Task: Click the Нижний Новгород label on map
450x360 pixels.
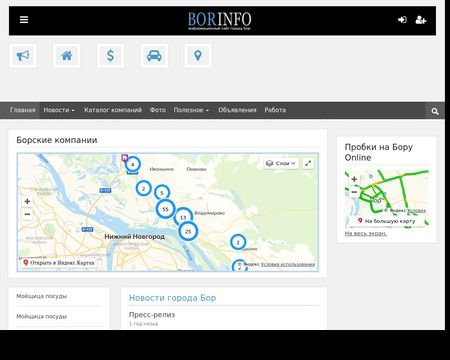Action: click(x=134, y=236)
